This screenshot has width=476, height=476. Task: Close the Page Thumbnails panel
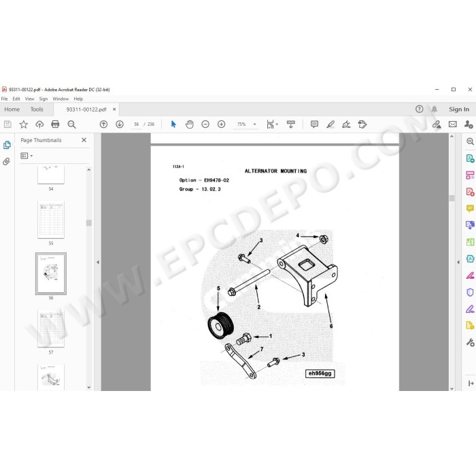84,140
